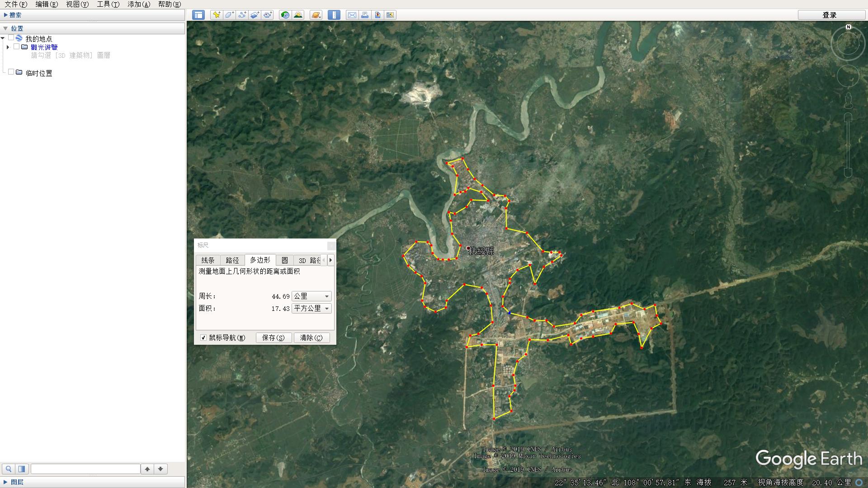868x488 pixels.
Task: Select the Add Polygon tool
Action: pyautogui.click(x=229, y=15)
